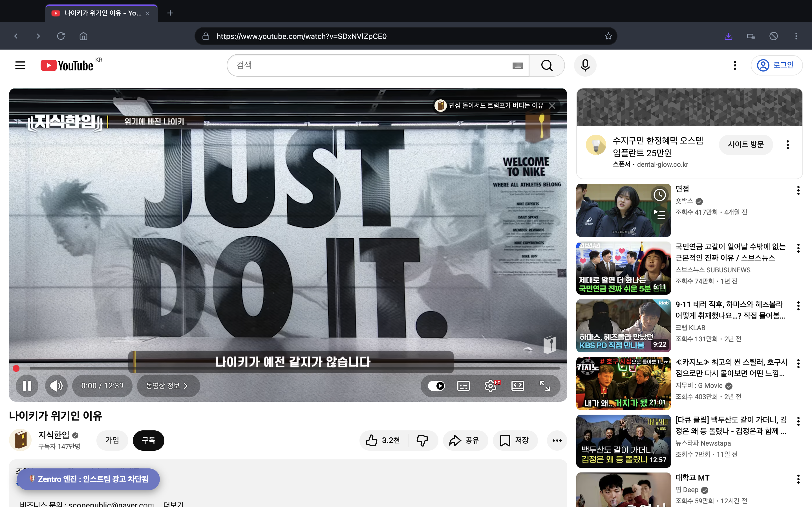The image size is (812, 507).
Task: Open options menu for 면접 video
Action: 798,190
